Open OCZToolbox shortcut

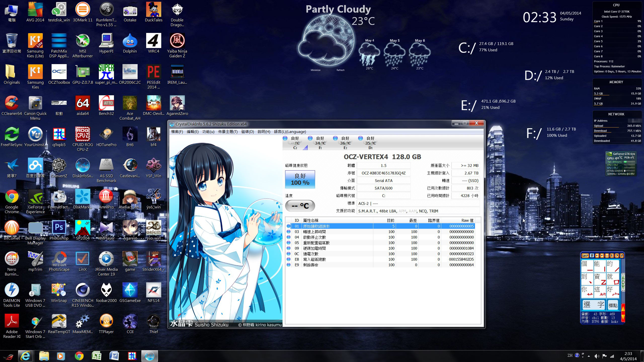tap(59, 74)
